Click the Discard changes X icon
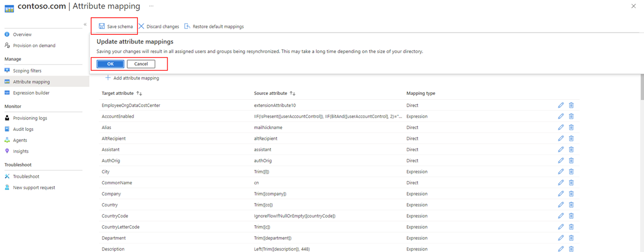This screenshot has height=252, width=644. (142, 26)
